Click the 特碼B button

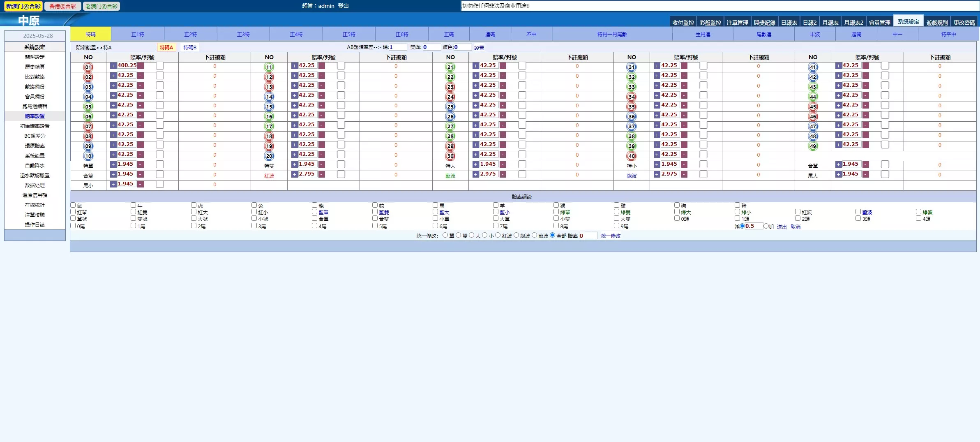[190, 47]
